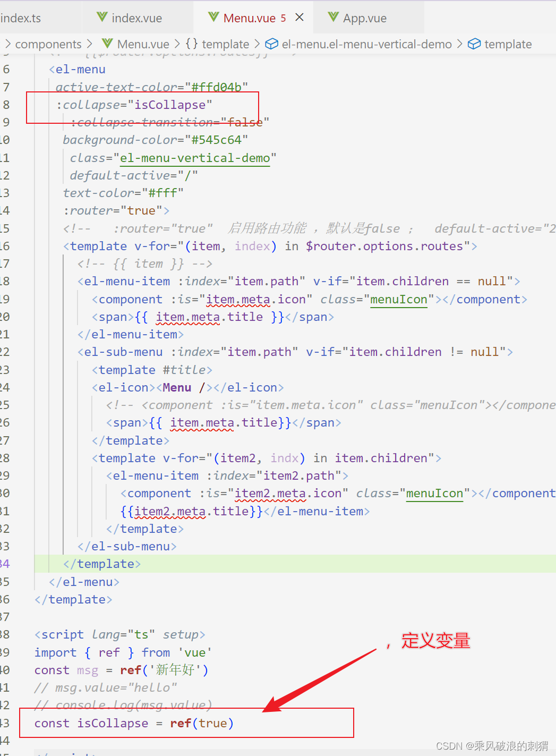Click the console.log(msg.value) comment
This screenshot has height=756, width=556.
click(123, 705)
